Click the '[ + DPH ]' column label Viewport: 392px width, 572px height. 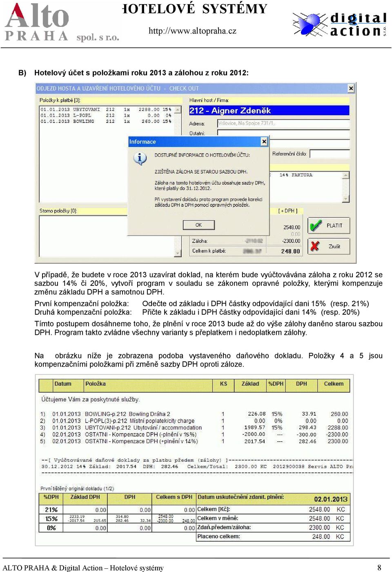(x=288, y=211)
